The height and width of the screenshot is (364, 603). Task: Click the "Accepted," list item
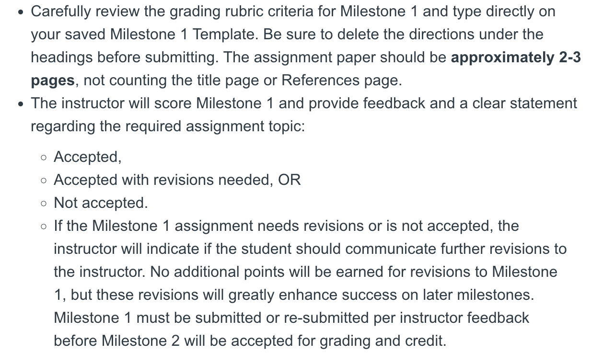pos(88,157)
